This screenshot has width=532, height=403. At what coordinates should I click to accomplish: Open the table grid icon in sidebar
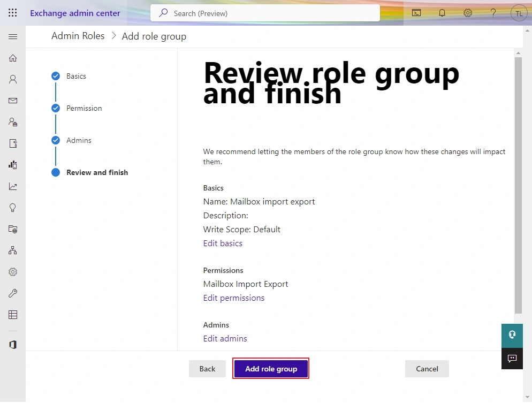point(12,315)
